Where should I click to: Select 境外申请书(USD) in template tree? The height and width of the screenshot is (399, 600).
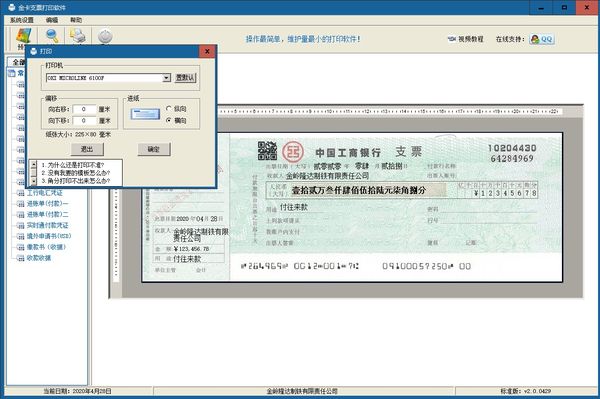point(49,236)
